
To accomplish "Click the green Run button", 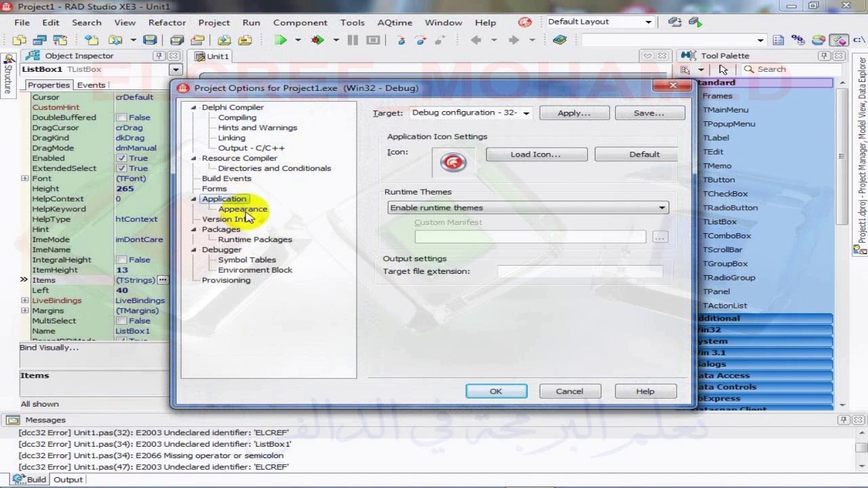I will point(280,40).
